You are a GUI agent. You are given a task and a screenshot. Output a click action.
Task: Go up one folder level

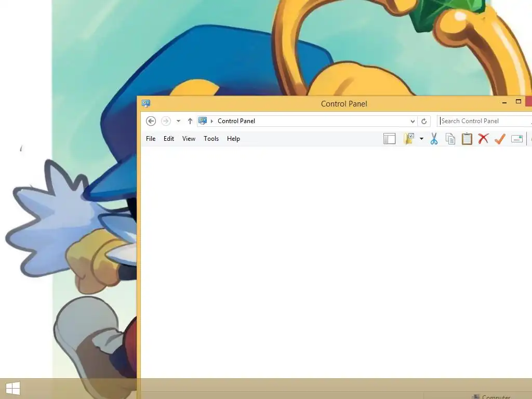tap(190, 121)
